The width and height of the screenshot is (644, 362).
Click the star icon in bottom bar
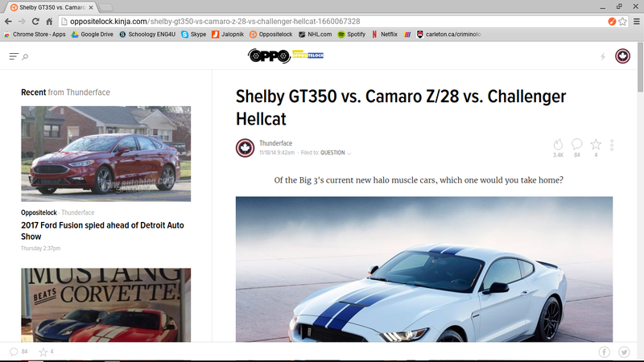[43, 352]
